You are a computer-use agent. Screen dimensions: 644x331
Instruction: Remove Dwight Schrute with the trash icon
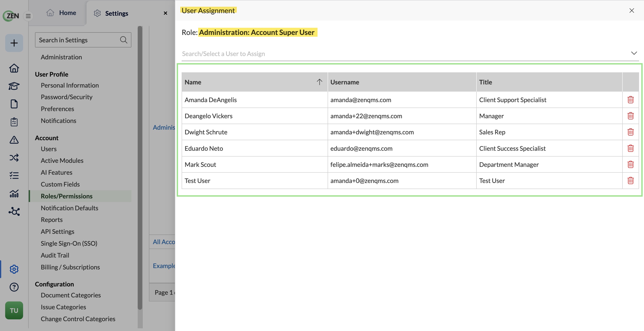click(630, 132)
